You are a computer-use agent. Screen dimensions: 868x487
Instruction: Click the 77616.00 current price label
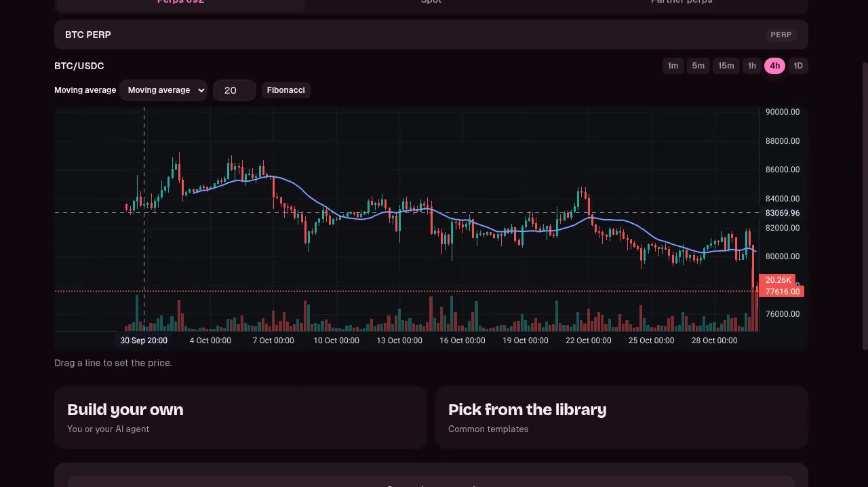782,292
